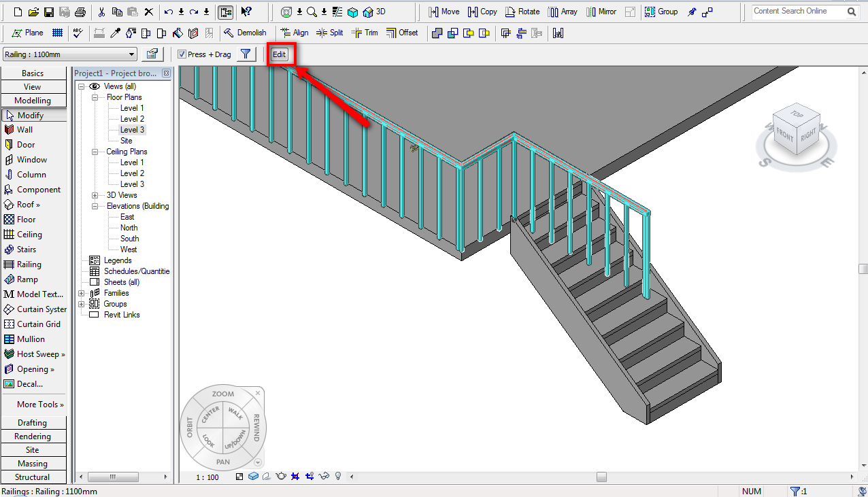Select the Wall tool
868x497 pixels.
coord(24,130)
